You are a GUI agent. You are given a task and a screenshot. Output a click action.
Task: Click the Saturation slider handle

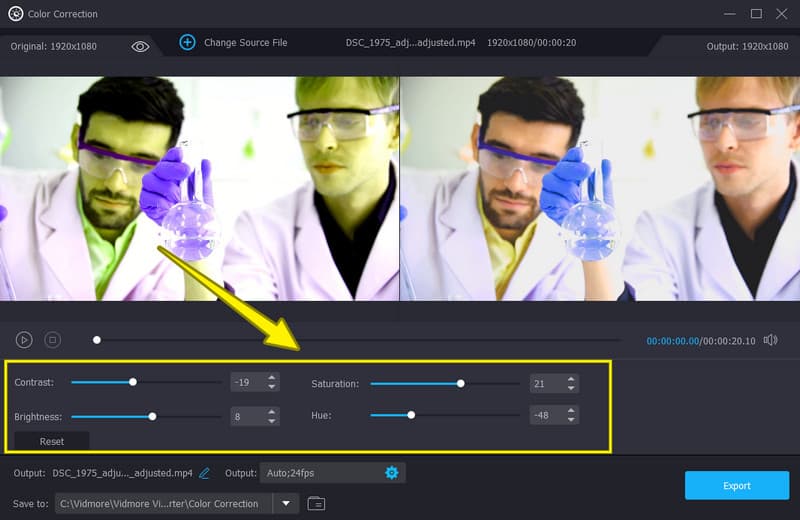[x=461, y=383]
